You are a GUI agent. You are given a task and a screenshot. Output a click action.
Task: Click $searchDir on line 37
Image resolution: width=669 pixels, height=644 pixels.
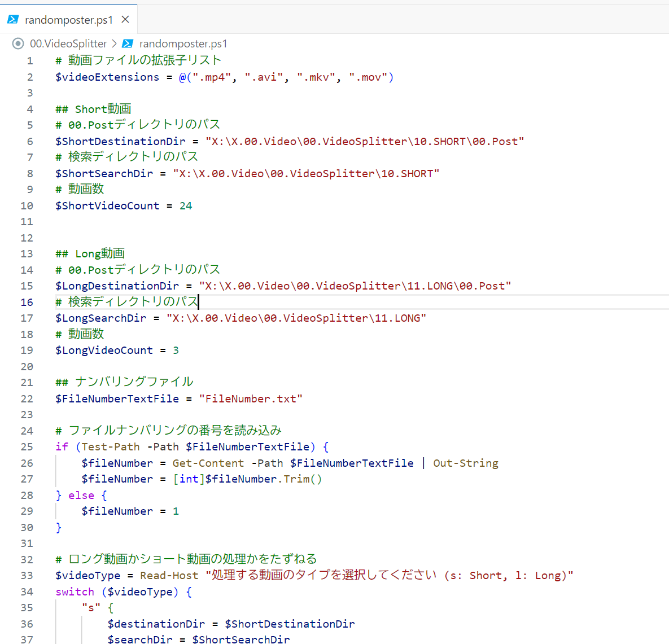click(140, 639)
